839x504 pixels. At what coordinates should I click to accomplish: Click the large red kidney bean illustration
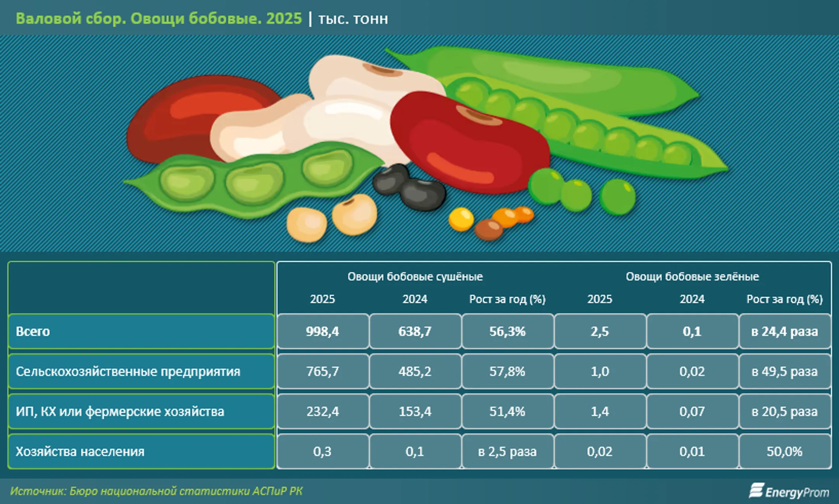click(470, 146)
